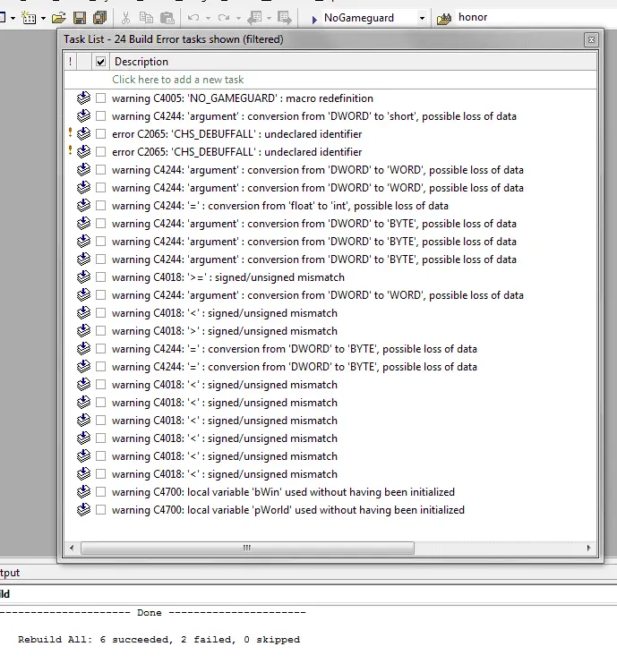The image size is (617, 672).
Task: Check the box for 'pWorld' uninitialized warning
Action: [101, 509]
